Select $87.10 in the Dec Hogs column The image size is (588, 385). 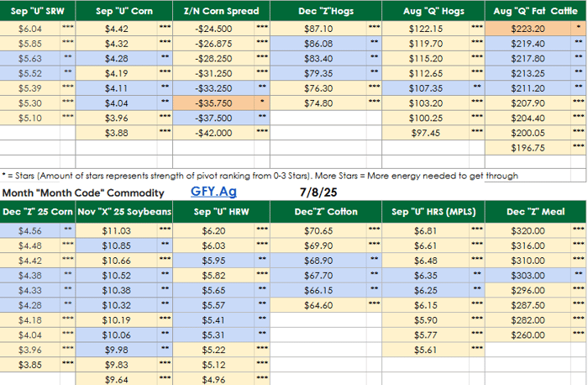pyautogui.click(x=318, y=29)
